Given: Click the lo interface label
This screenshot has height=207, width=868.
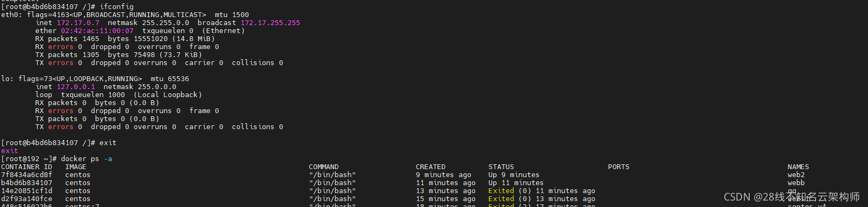Looking at the screenshot, I should 6,79.
